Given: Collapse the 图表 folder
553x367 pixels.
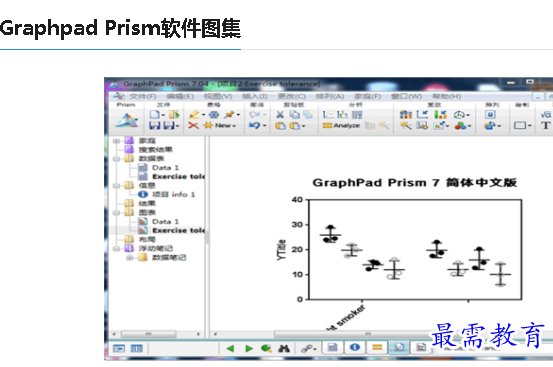Looking at the screenshot, I should [116, 213].
